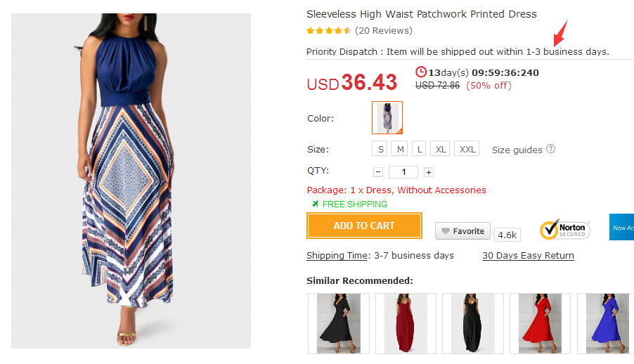This screenshot has width=634, height=364.
Task: Click the Norton Secured badge
Action: (564, 230)
